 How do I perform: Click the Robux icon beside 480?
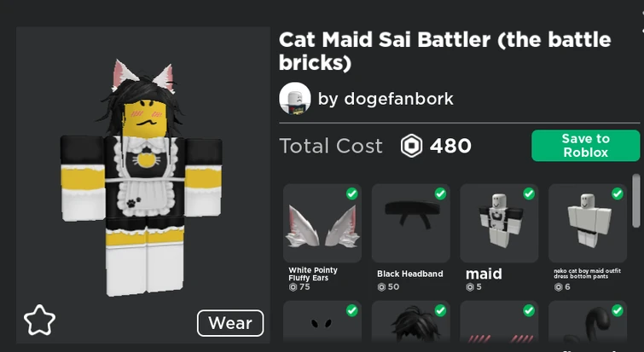pos(411,146)
